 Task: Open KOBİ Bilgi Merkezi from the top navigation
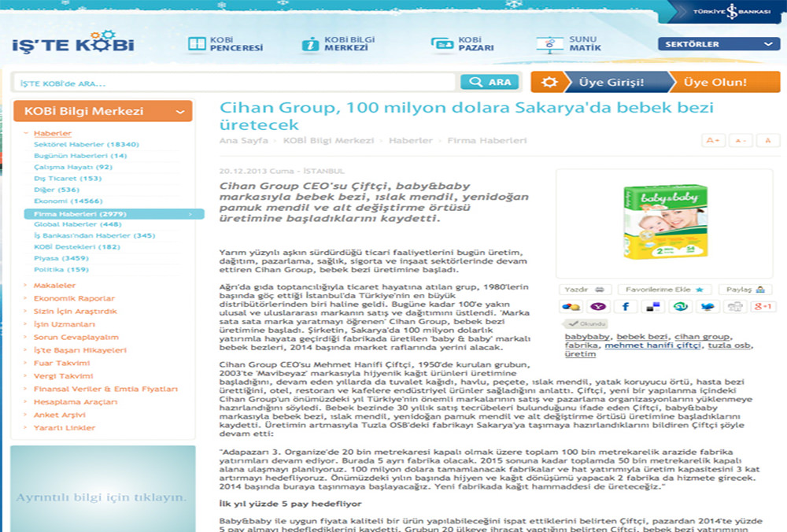[338, 43]
